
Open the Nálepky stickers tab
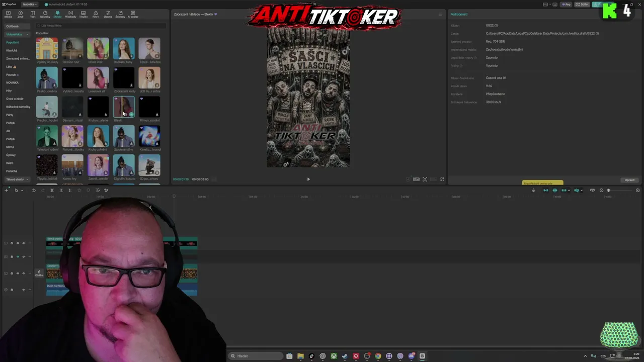point(45,14)
